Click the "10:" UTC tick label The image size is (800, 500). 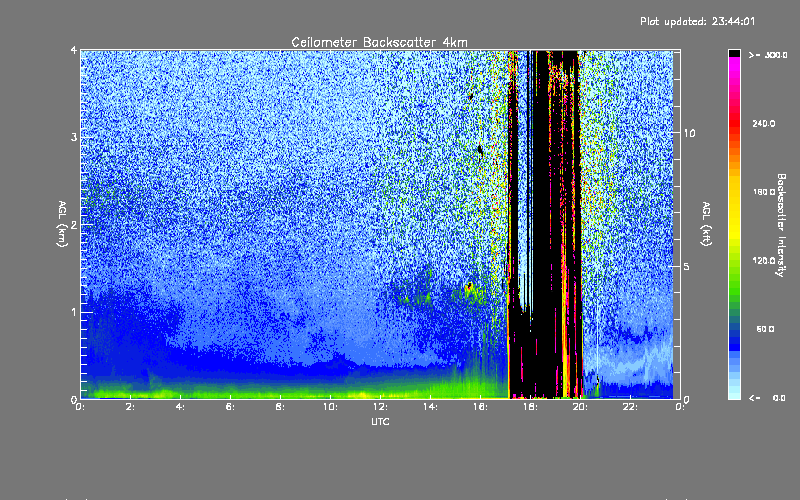click(331, 407)
